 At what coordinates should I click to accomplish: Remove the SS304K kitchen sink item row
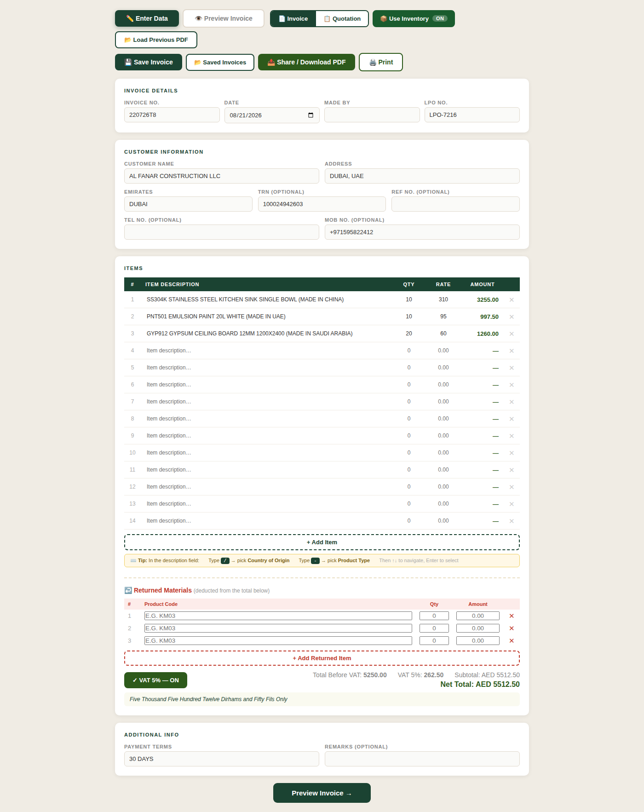coord(512,300)
